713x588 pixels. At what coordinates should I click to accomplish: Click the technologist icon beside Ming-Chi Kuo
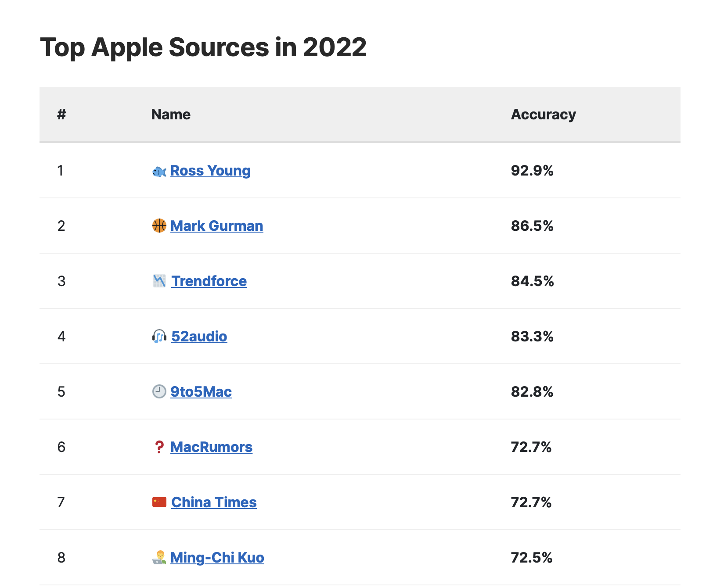click(x=159, y=557)
